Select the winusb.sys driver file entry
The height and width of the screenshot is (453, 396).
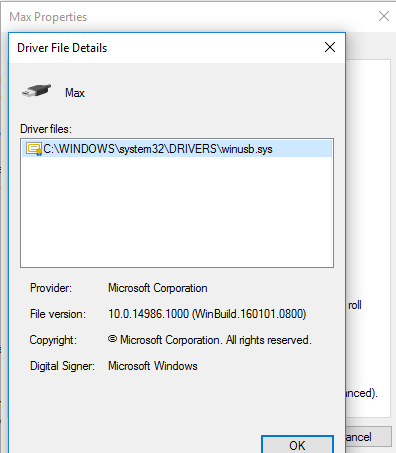click(x=177, y=149)
